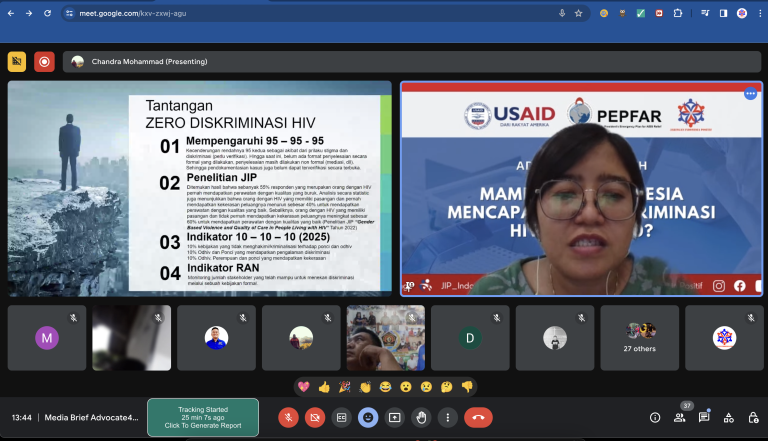The height and width of the screenshot is (441, 768).
Task: Open options on the speaker video tile
Action: 750,94
